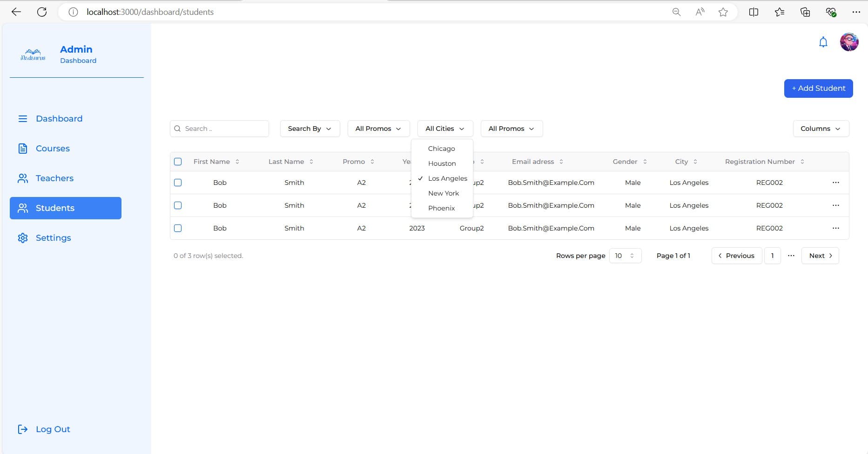
Task: Check the first Bob Smith row checkbox
Action: coord(178,183)
